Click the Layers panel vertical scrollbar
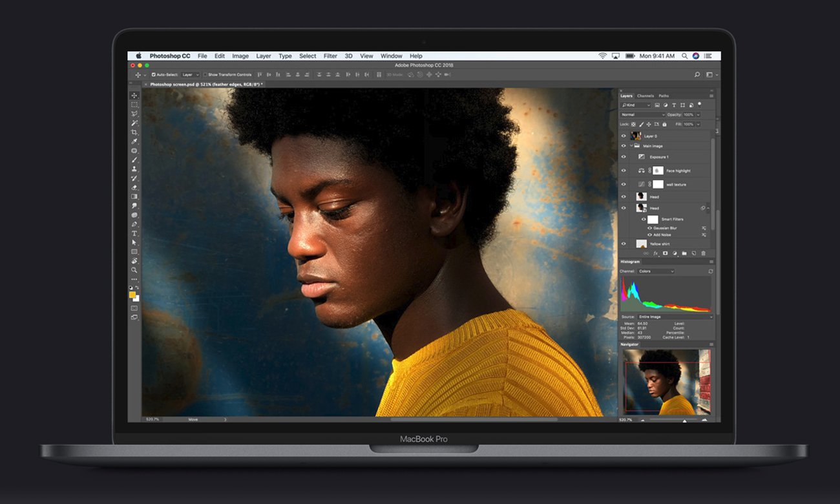 713,184
